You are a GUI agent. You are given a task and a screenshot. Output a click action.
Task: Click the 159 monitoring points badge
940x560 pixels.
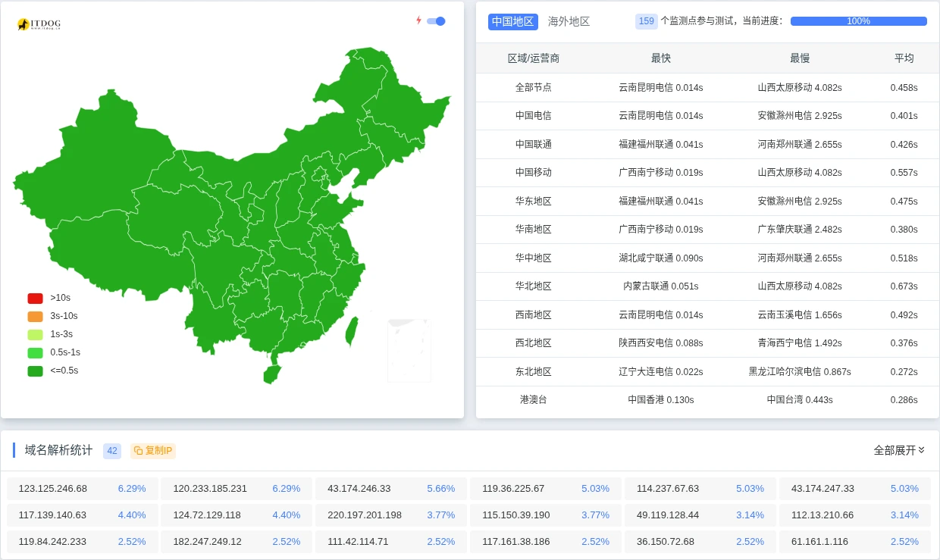[646, 21]
